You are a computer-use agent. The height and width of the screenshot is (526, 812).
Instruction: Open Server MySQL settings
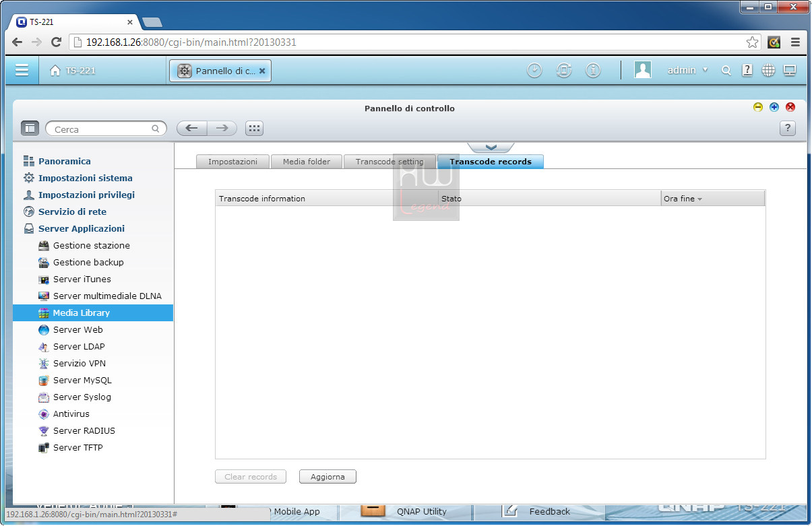(x=82, y=380)
